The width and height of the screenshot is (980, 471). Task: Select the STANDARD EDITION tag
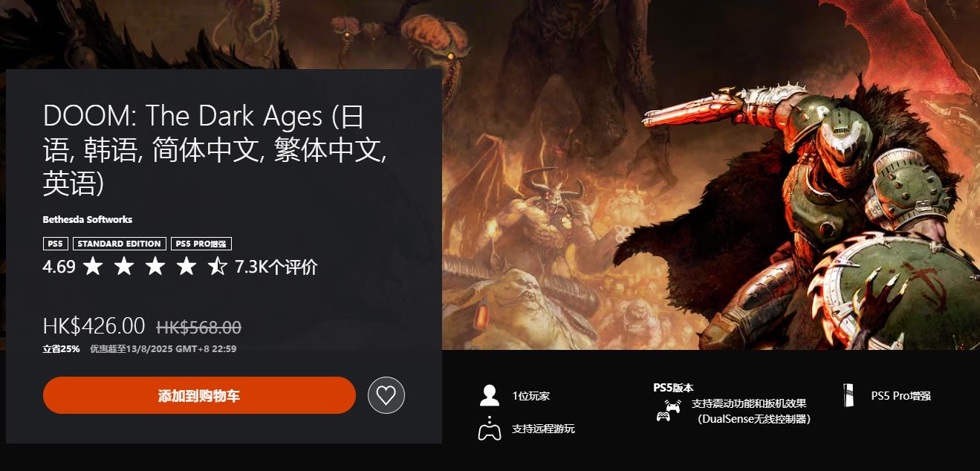[119, 244]
